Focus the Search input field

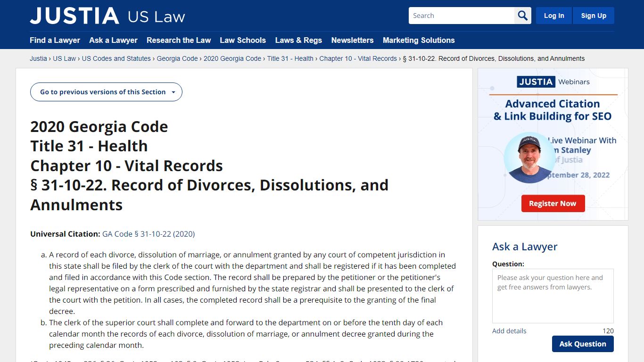coord(462,16)
